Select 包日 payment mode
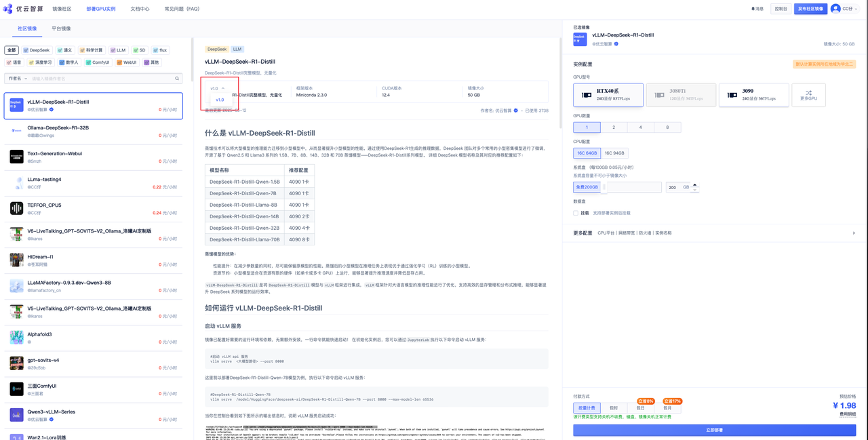This screenshot has width=868, height=440. 641,408
